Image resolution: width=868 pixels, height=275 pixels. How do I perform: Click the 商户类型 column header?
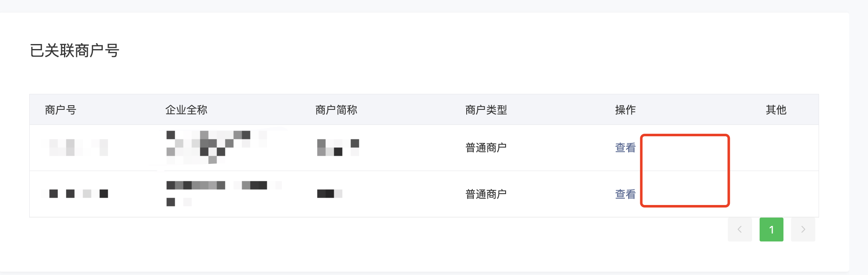pos(486,110)
